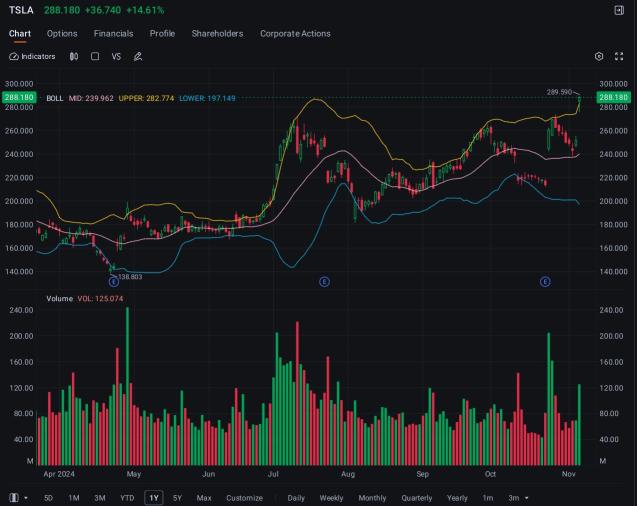Select the YTD time range
This screenshot has width=637, height=506.
coord(127,498)
